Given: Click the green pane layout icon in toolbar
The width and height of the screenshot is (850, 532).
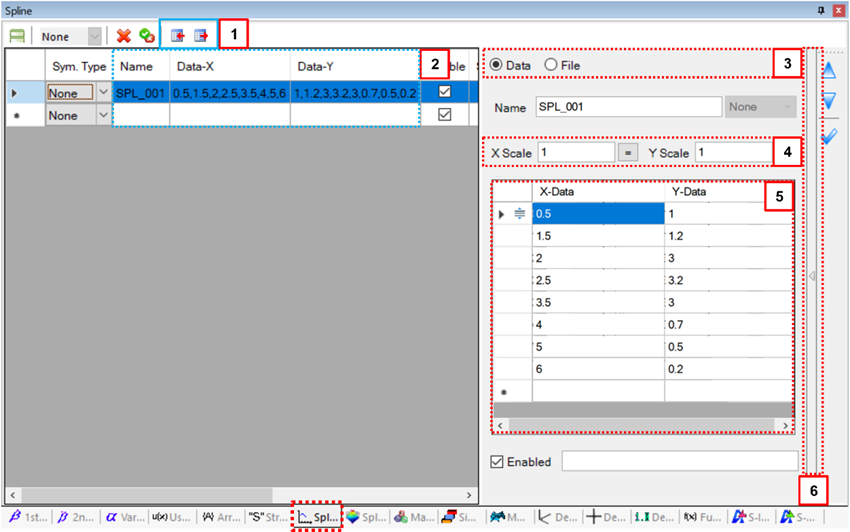Looking at the screenshot, I should (17, 36).
